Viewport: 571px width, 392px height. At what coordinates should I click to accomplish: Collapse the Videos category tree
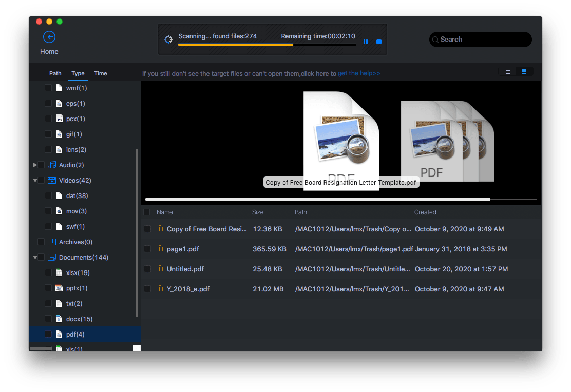coord(35,180)
